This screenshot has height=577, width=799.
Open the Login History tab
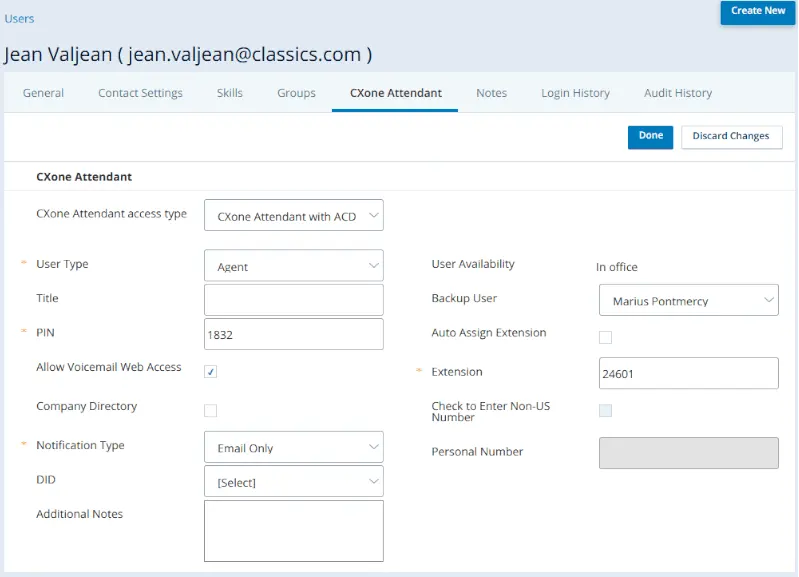pos(575,93)
